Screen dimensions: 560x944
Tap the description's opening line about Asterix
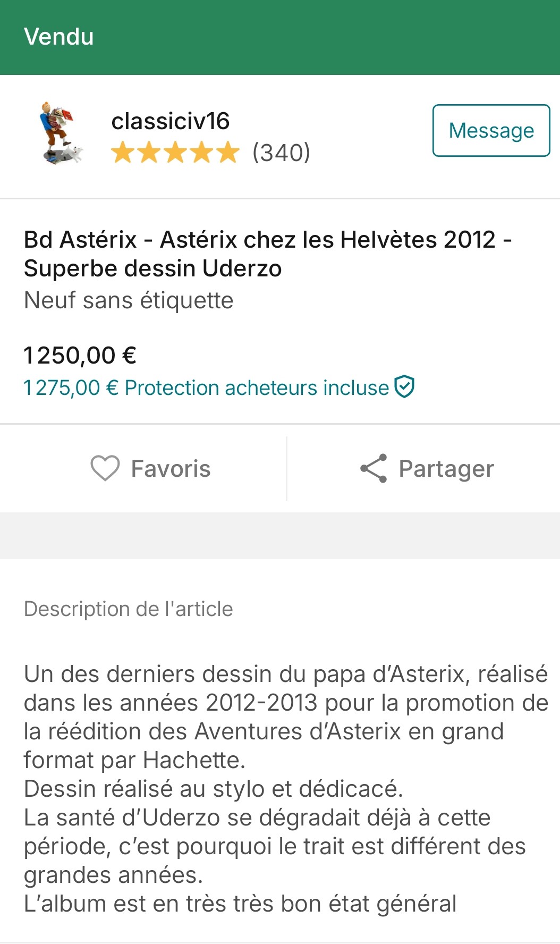click(x=285, y=674)
